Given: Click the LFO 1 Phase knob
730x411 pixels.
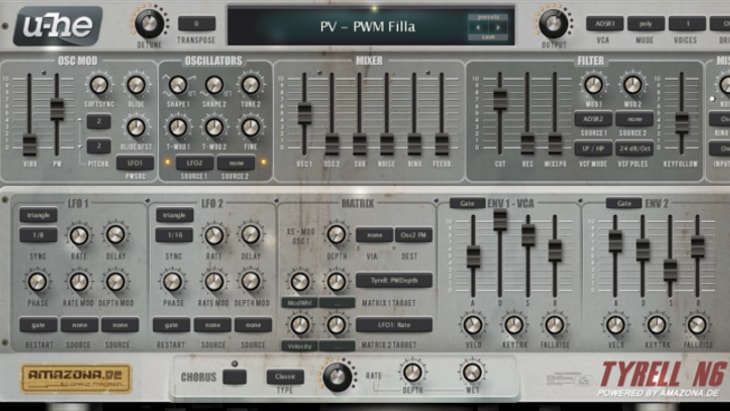Looking at the screenshot, I should [x=38, y=281].
